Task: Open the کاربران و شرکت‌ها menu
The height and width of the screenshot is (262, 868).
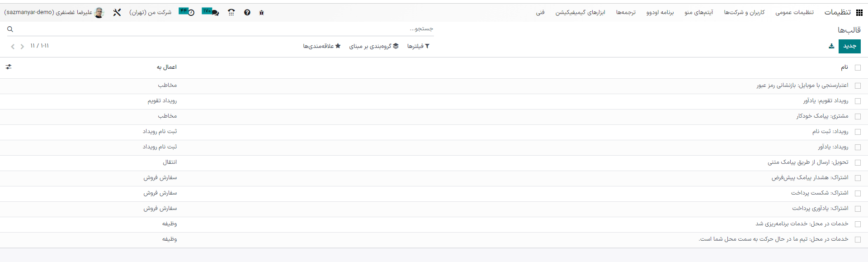Action: (x=744, y=12)
